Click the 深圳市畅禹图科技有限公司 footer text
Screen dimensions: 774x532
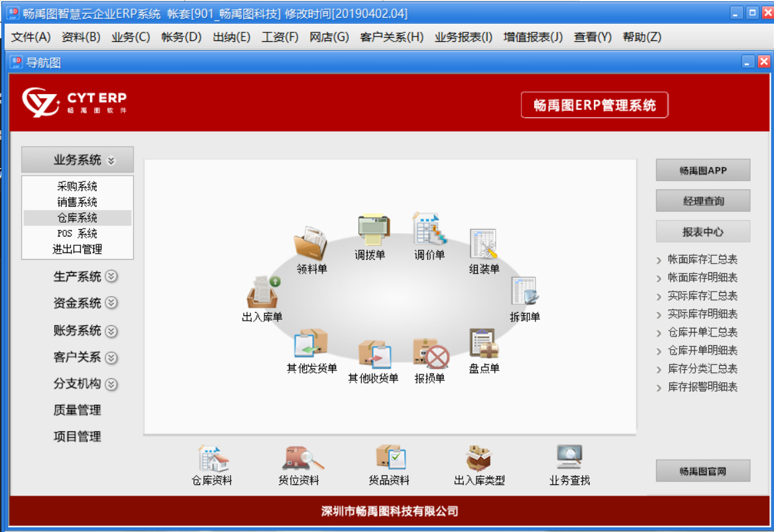[390, 511]
